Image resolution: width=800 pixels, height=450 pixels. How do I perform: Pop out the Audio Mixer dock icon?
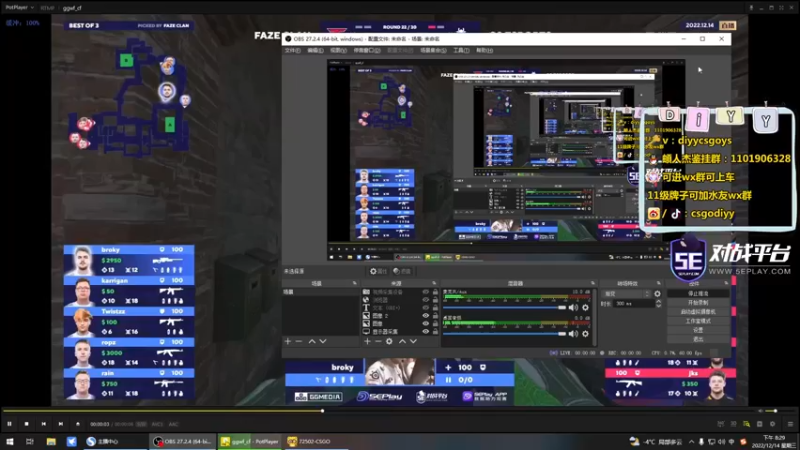point(593,283)
